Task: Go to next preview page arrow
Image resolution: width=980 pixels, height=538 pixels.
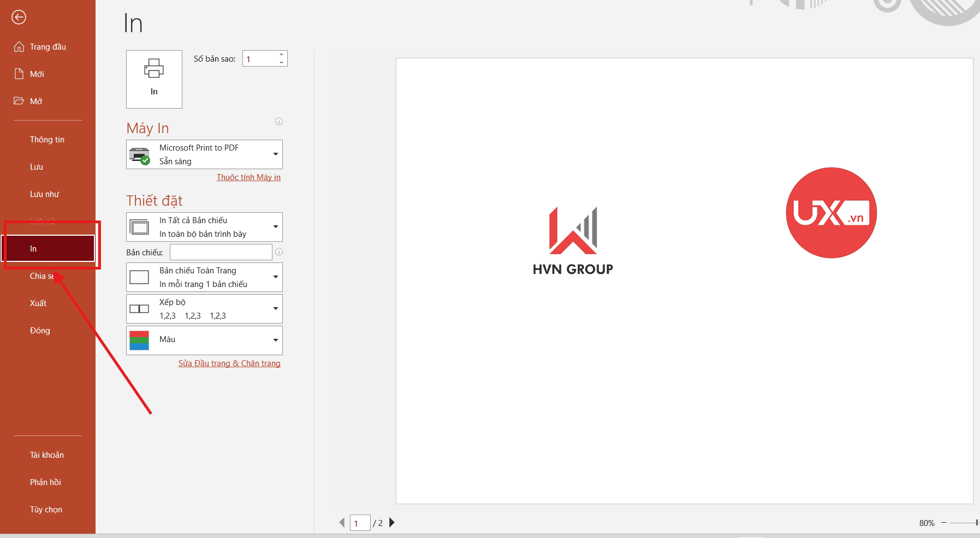Action: click(x=392, y=523)
